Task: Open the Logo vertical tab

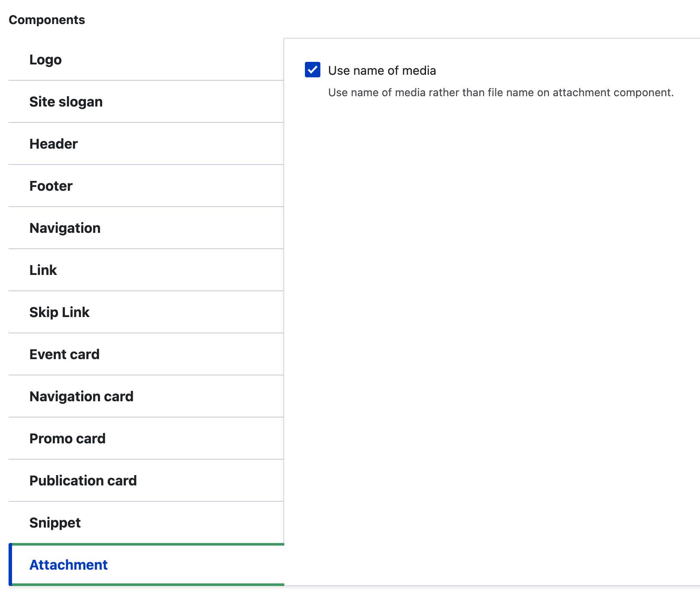Action: [x=46, y=60]
